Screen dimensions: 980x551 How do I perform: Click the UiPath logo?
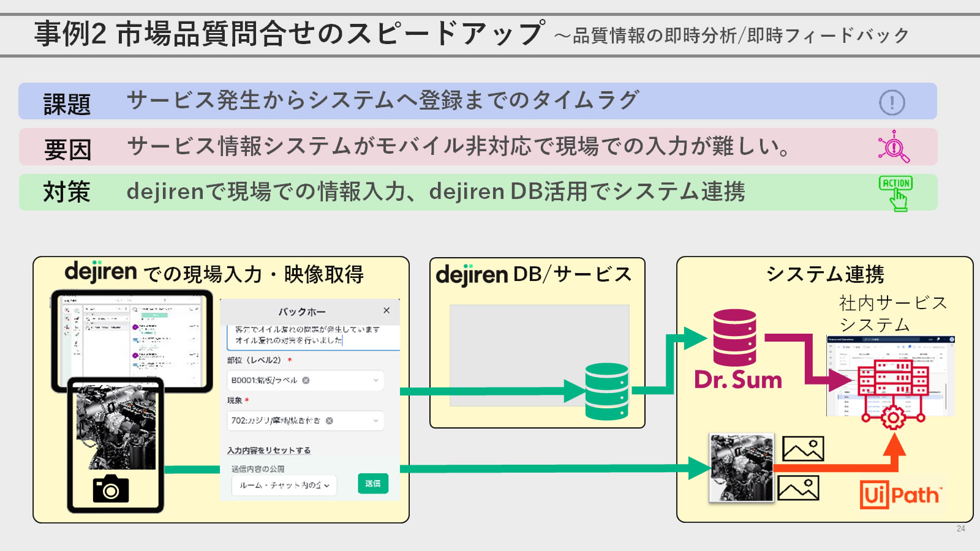(x=899, y=495)
